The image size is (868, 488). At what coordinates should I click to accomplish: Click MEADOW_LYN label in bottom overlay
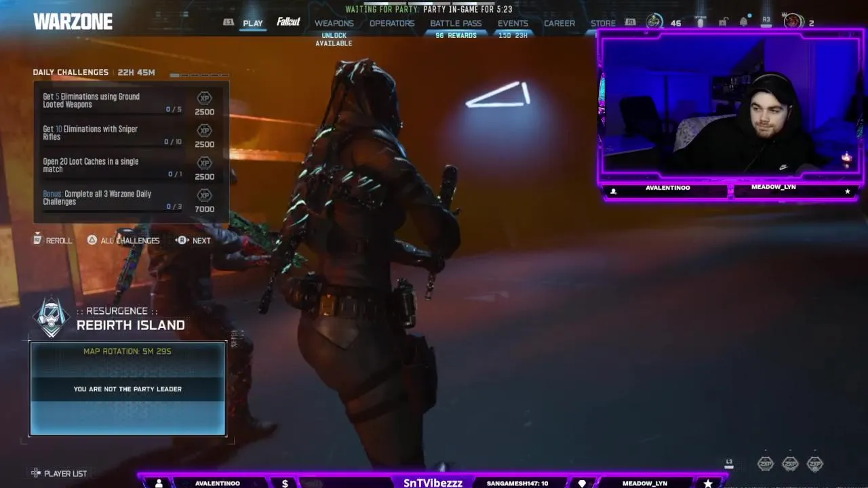point(644,483)
